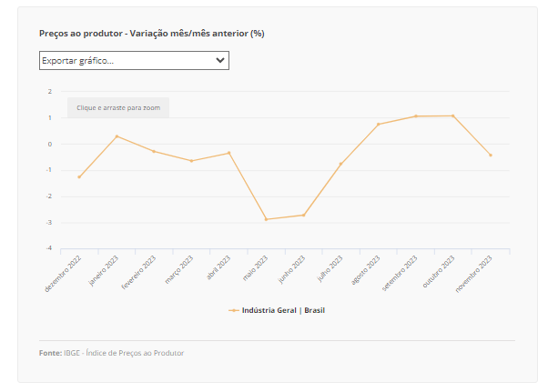Click the 'Clique e arraste para zoom' hint

click(x=118, y=107)
